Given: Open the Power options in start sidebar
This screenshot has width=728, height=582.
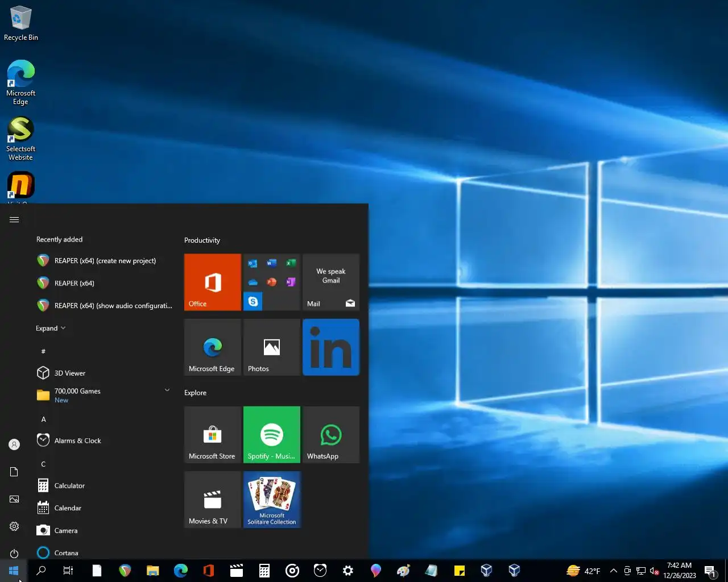Looking at the screenshot, I should (14, 554).
